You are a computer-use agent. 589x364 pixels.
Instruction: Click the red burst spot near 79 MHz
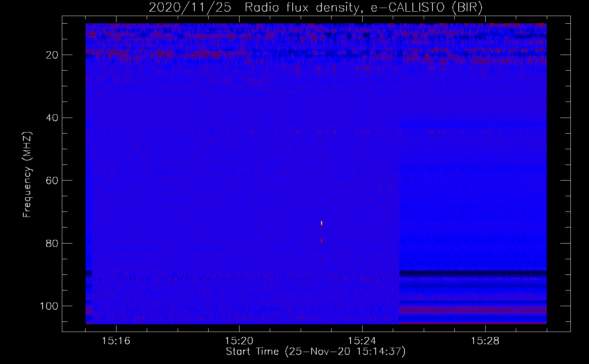tap(321, 241)
